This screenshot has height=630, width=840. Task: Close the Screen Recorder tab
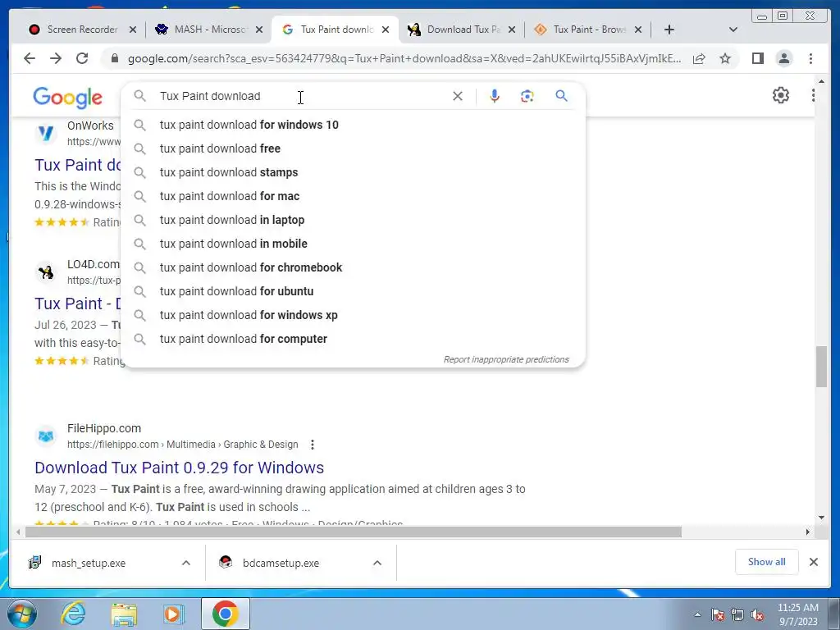[133, 30]
